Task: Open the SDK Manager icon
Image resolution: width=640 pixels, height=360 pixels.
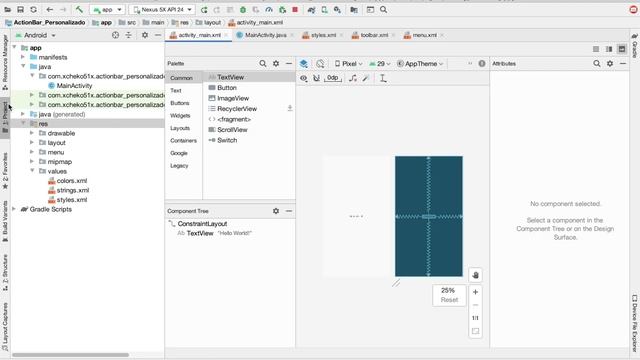Action: pos(338,9)
